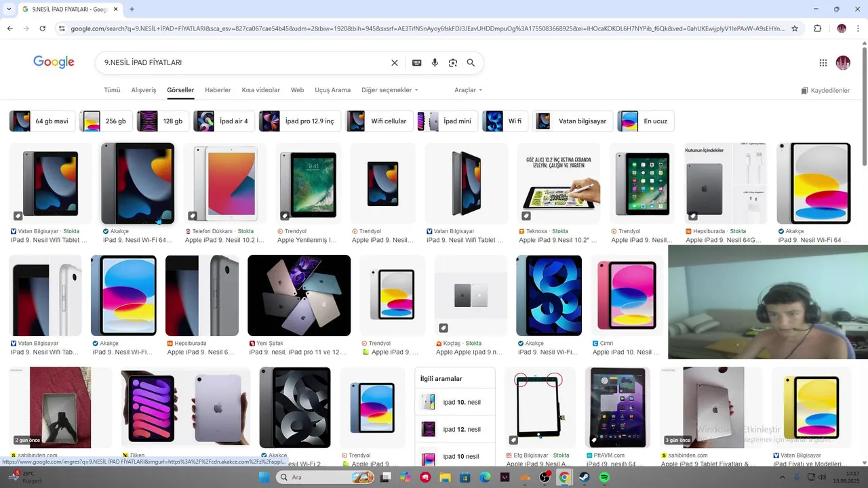Viewport: 868px width, 488px height.
Task: Switch to Kısa videolar tab
Action: (260, 90)
